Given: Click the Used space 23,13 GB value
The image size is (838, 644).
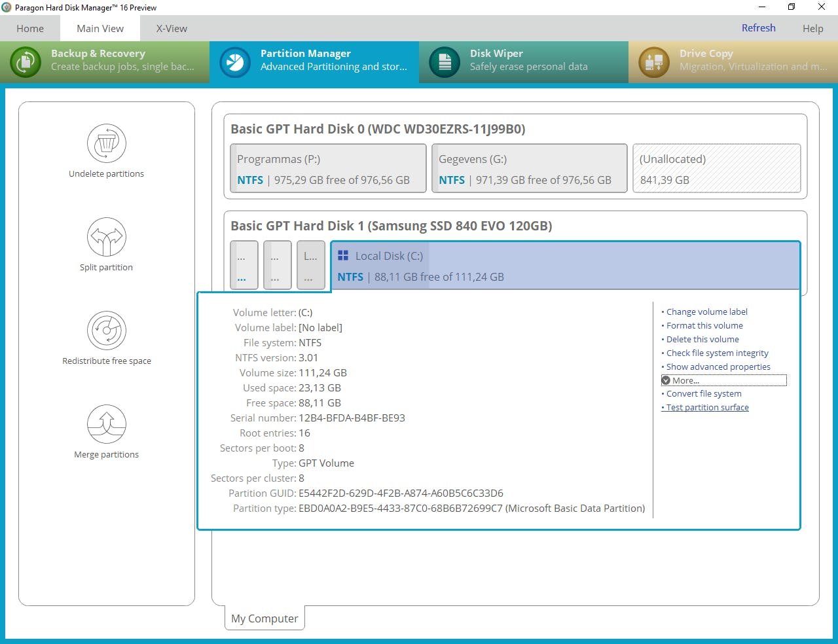Looking at the screenshot, I should 319,387.
